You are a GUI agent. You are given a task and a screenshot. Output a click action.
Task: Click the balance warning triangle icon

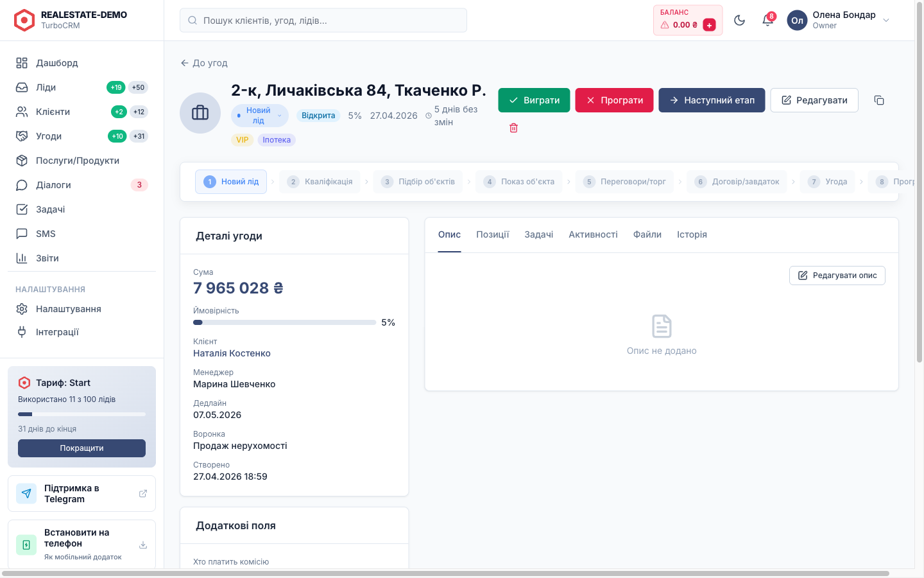665,25
